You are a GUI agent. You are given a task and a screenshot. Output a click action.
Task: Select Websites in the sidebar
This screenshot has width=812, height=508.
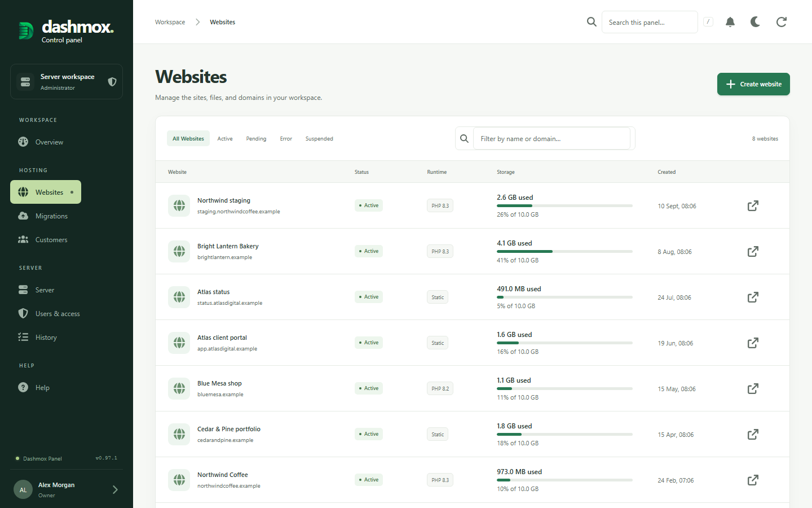tap(46, 192)
